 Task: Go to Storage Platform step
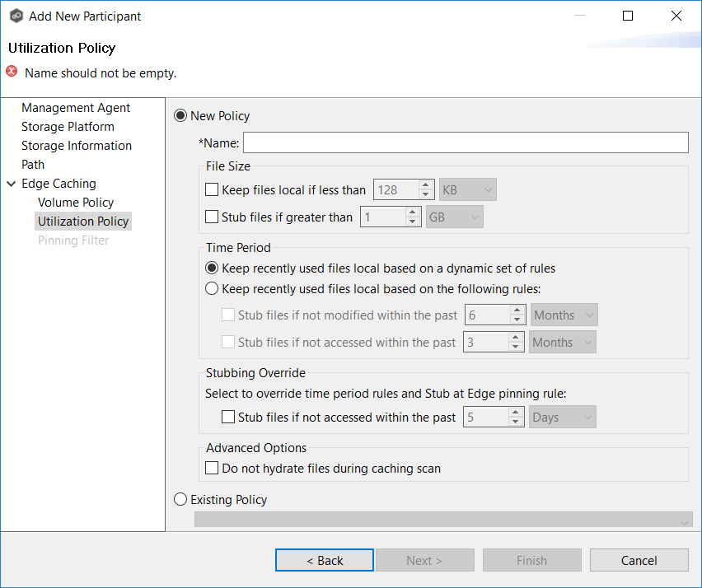[x=68, y=127]
